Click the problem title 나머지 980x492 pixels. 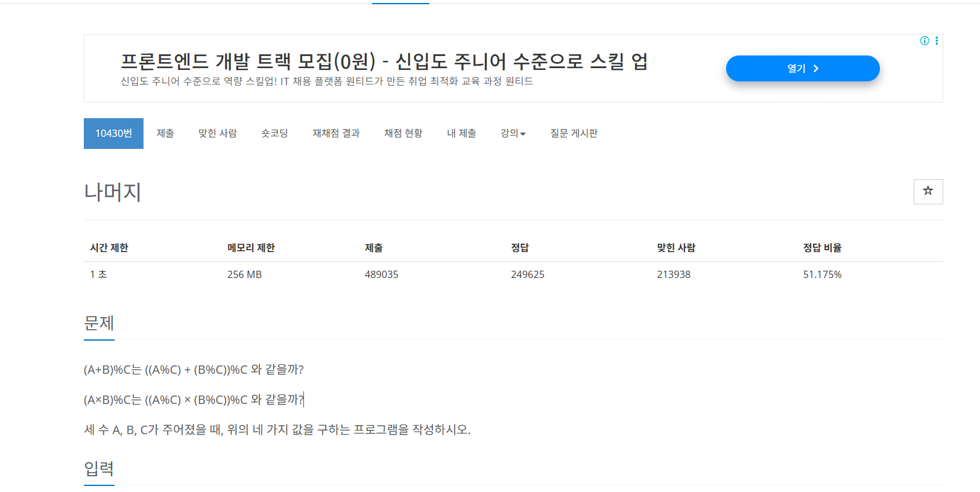(112, 192)
